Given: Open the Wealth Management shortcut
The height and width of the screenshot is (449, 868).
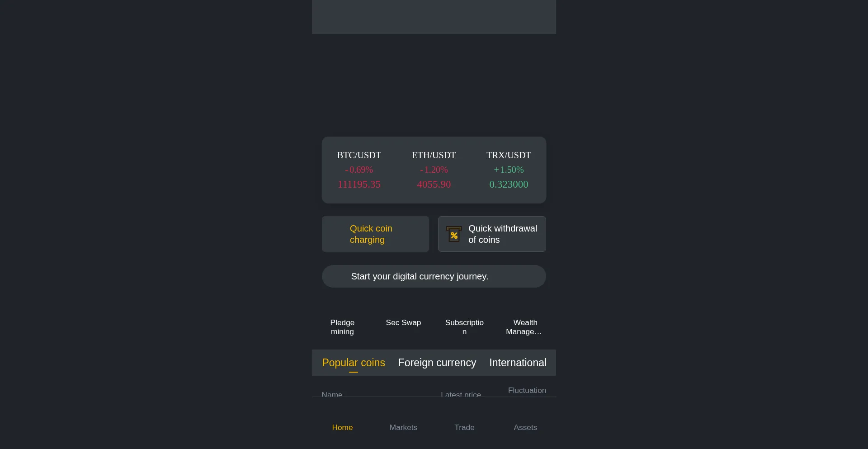Looking at the screenshot, I should 525,326.
